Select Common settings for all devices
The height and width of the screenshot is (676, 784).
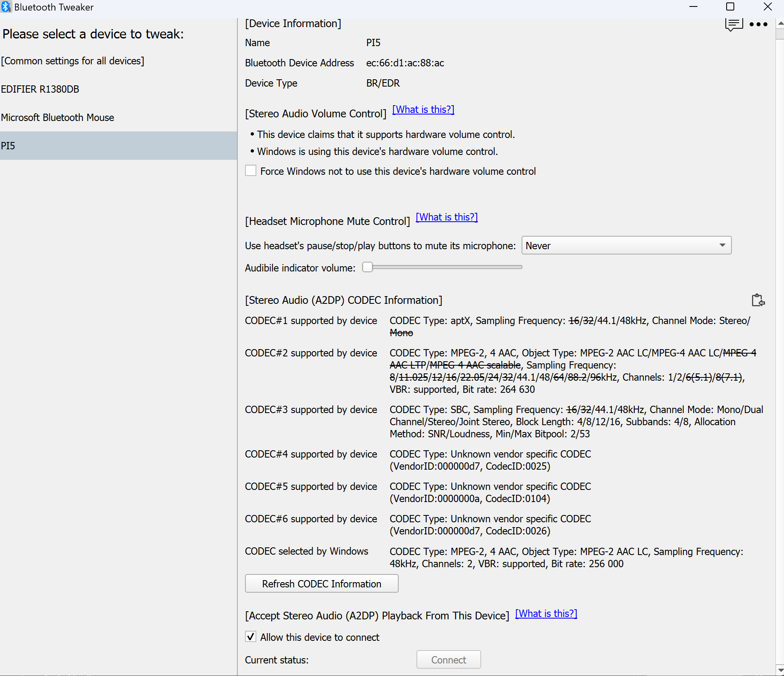pos(73,61)
